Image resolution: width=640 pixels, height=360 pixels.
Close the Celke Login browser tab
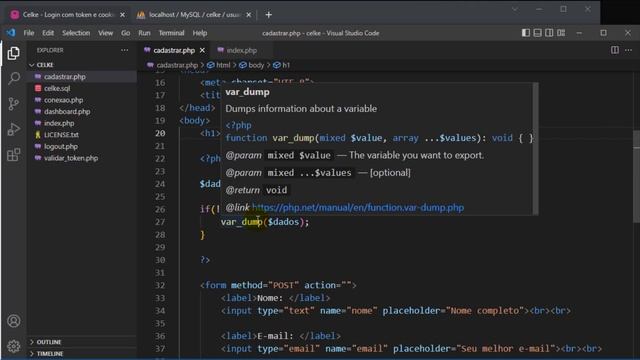[122, 15]
